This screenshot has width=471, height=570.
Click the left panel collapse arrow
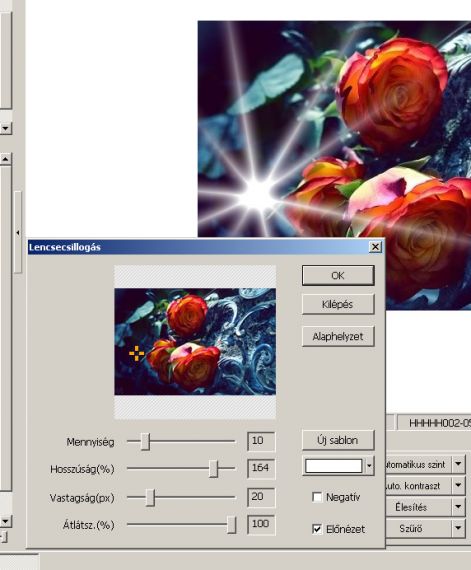pyautogui.click(x=18, y=233)
